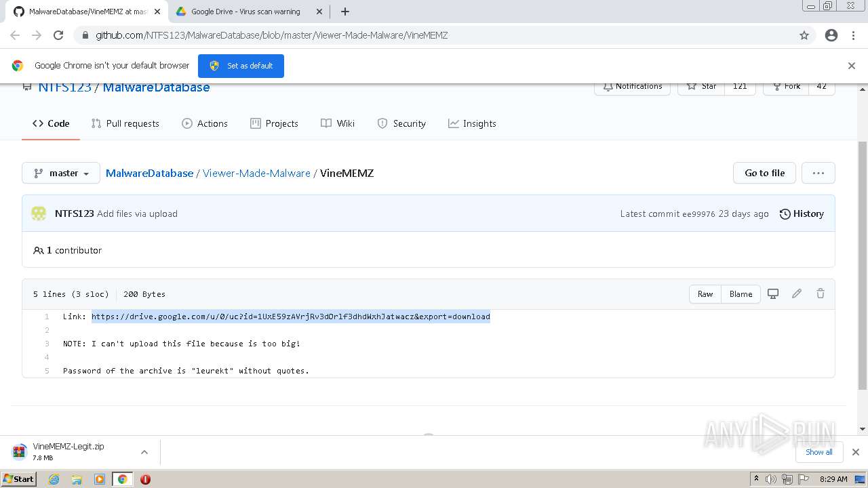Viewport: 868px width, 488px height.
Task: Open the three-dots more options button
Action: click(x=818, y=173)
